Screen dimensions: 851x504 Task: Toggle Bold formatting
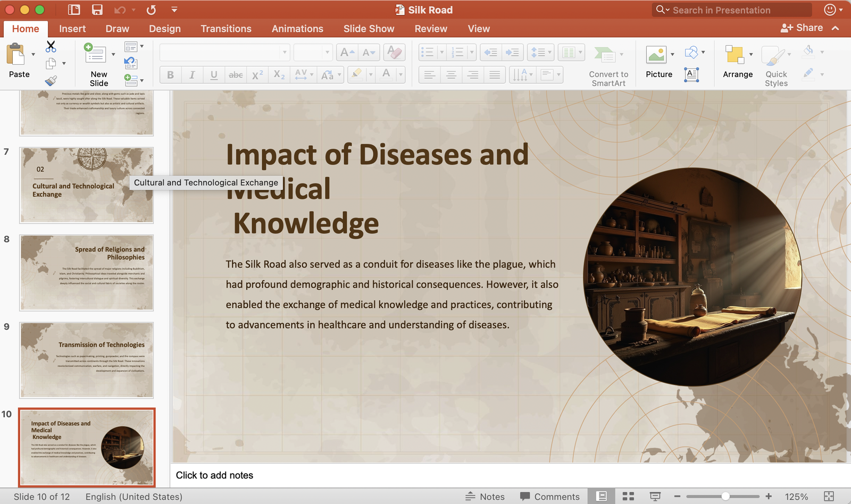coord(170,75)
